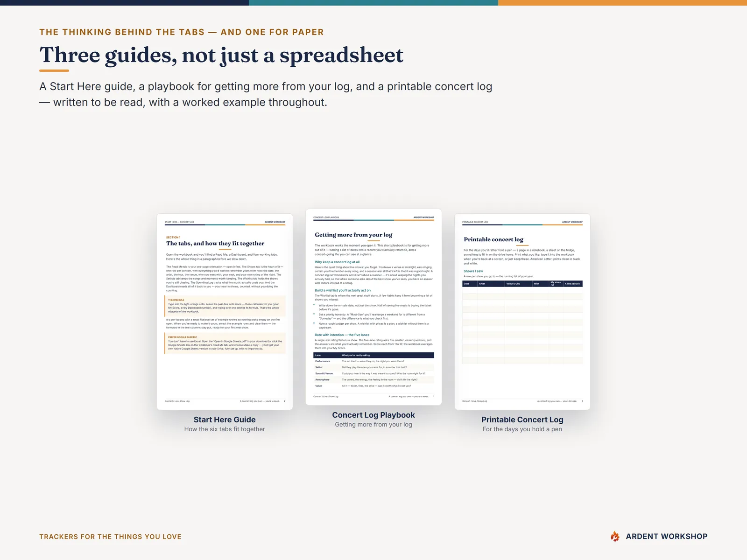Click 'THE THINKING BEHIND THE TABS' eyebrow text
The height and width of the screenshot is (560, 747).
(x=122, y=32)
